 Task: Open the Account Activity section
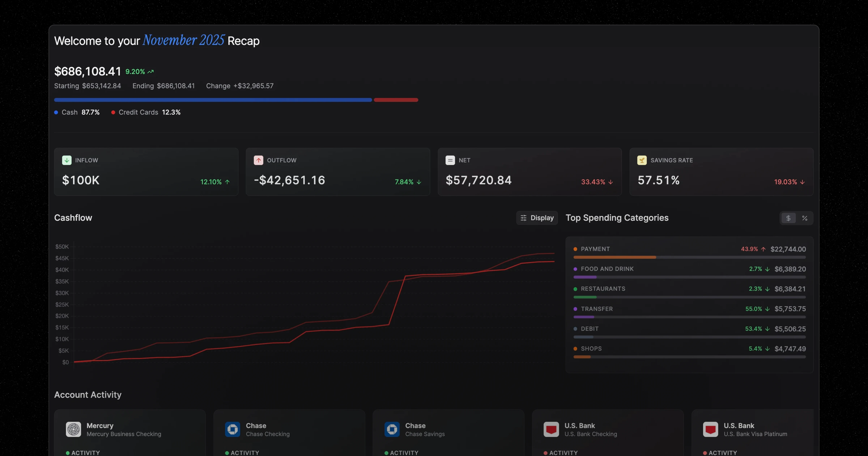[88, 395]
